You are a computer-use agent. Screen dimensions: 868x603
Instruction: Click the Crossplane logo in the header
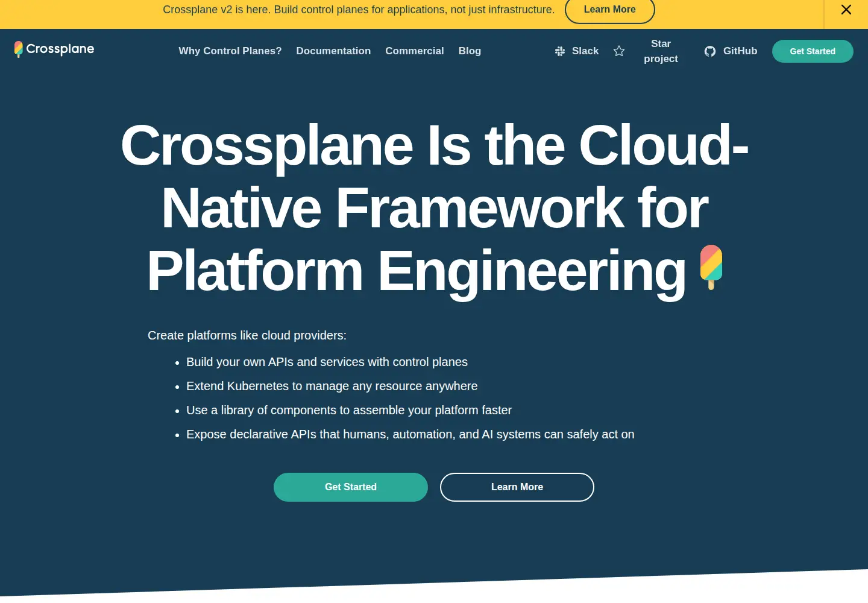coord(54,49)
